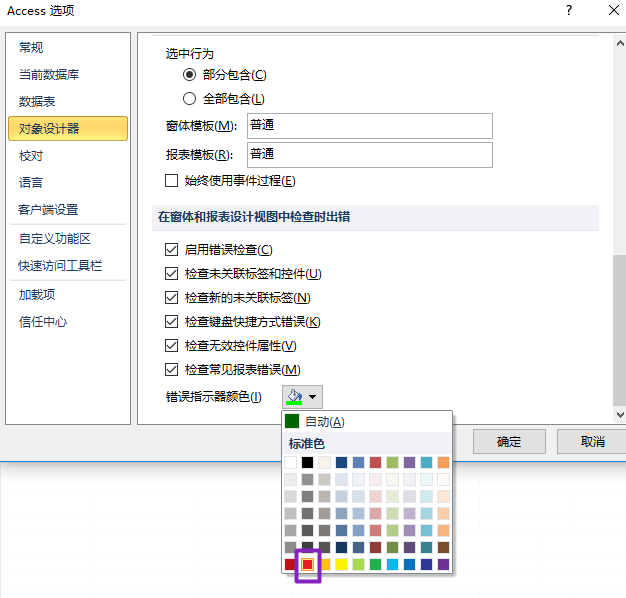Enable 始终使用事件过程 checkbox
Image resolution: width=626 pixels, height=598 pixels.
tap(172, 180)
